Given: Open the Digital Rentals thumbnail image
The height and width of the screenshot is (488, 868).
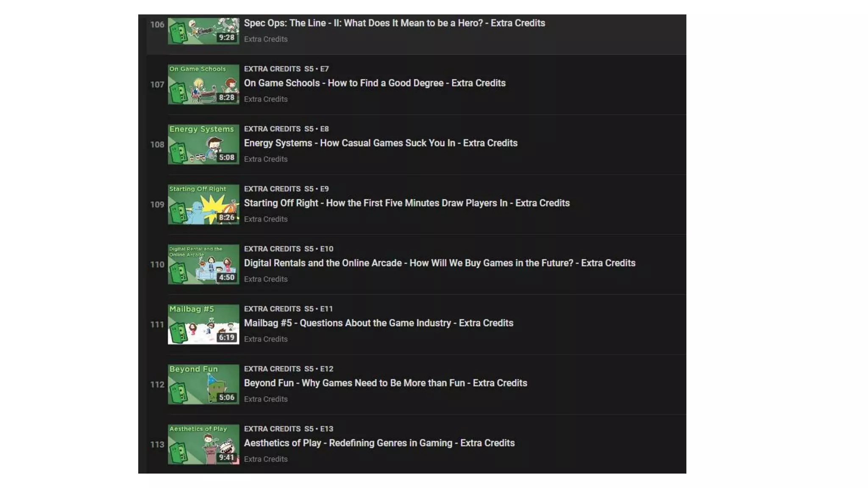Looking at the screenshot, I should coord(203,264).
